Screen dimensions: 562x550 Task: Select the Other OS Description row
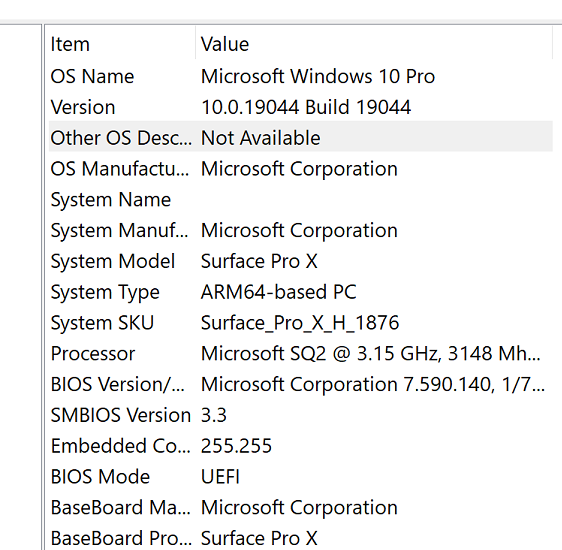coord(300,138)
